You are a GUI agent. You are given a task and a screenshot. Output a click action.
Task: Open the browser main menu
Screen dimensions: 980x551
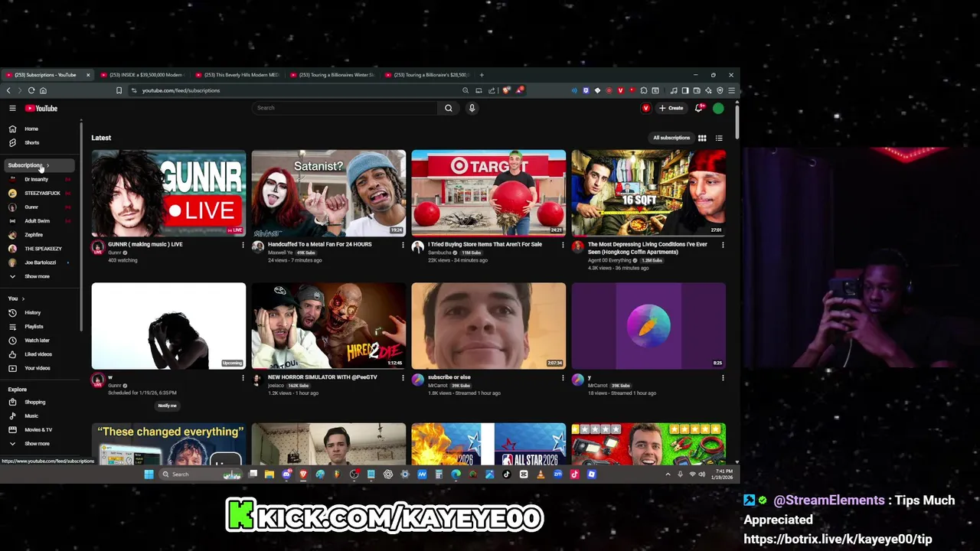pyautogui.click(x=731, y=90)
